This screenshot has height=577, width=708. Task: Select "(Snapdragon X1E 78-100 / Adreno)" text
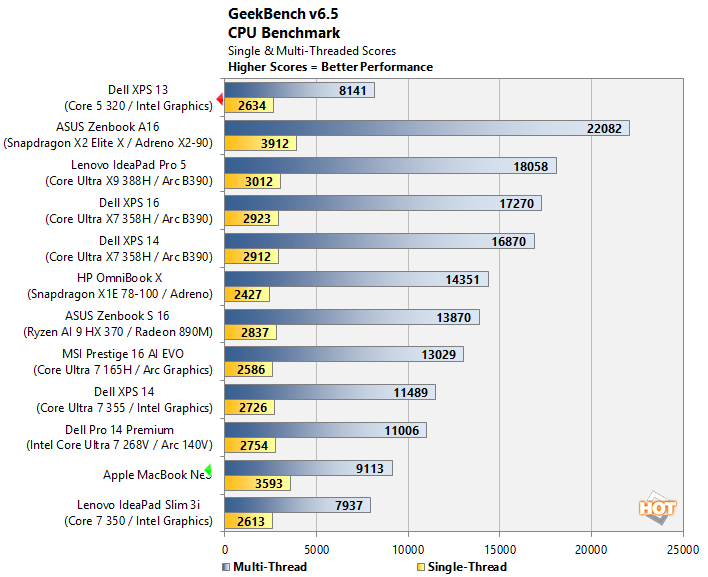click(120, 294)
